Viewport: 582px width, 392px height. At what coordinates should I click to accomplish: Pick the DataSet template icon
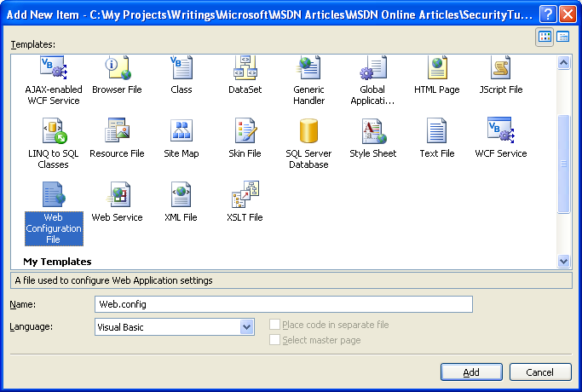tap(245, 68)
